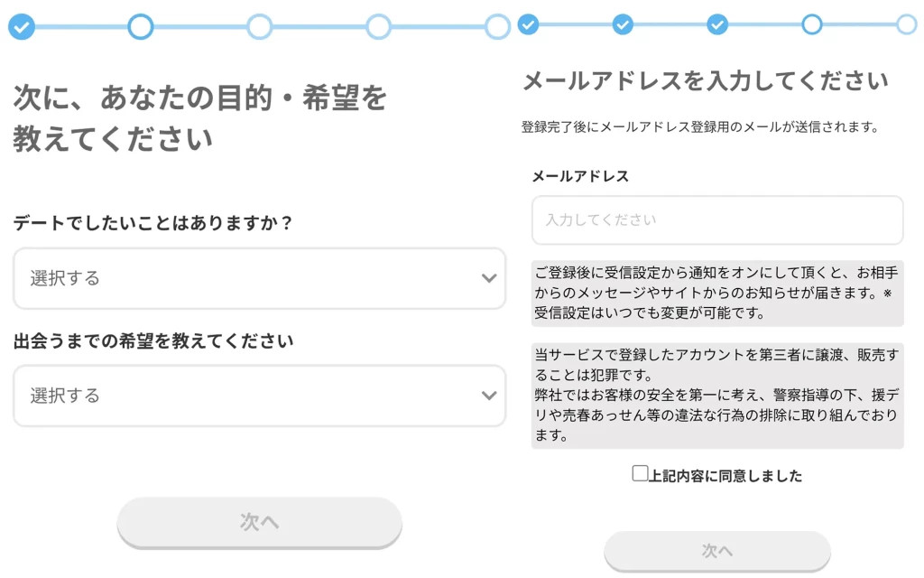Screen dimensions: 924x578
Task: Click the chevron on the second 選択する dropdown
Action: point(489,396)
